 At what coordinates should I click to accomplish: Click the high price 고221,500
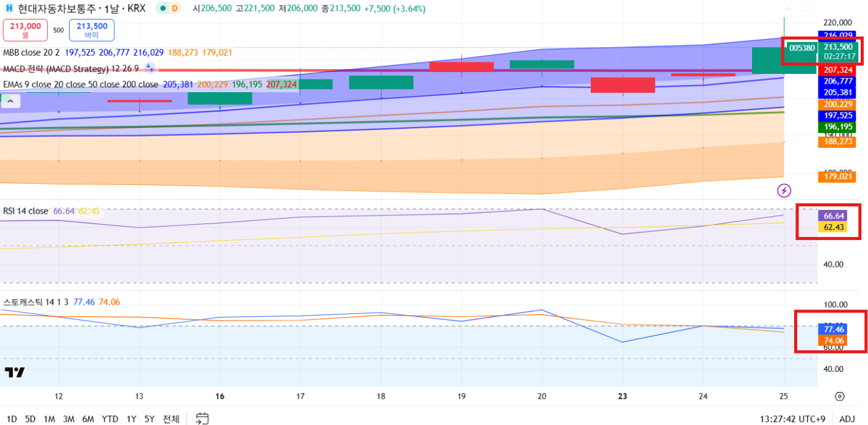click(x=255, y=9)
